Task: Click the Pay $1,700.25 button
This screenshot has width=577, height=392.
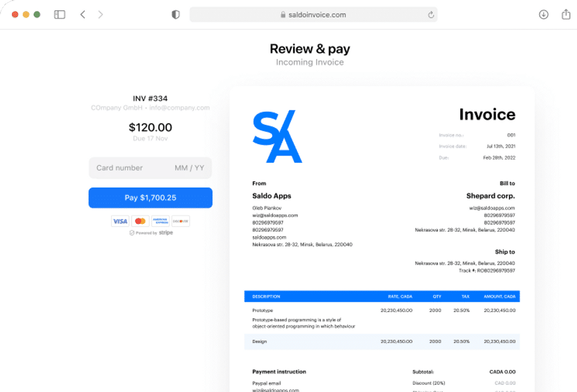Action: click(150, 198)
